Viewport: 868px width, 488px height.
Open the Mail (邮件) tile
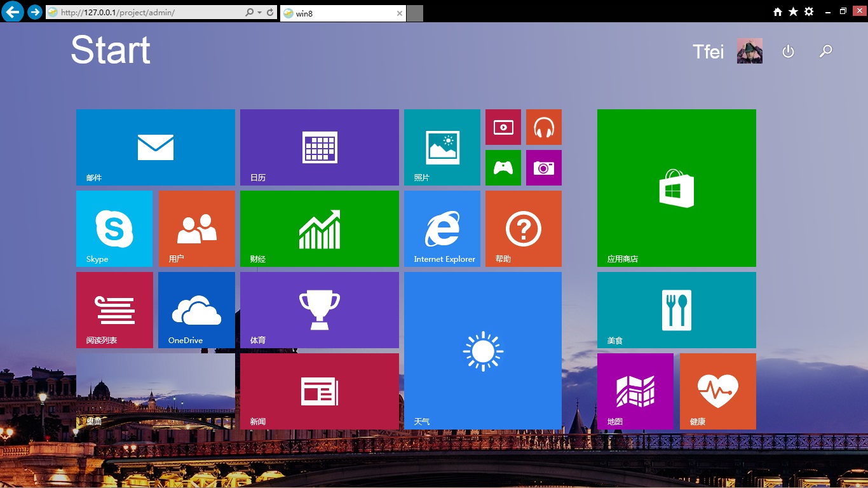click(x=156, y=147)
